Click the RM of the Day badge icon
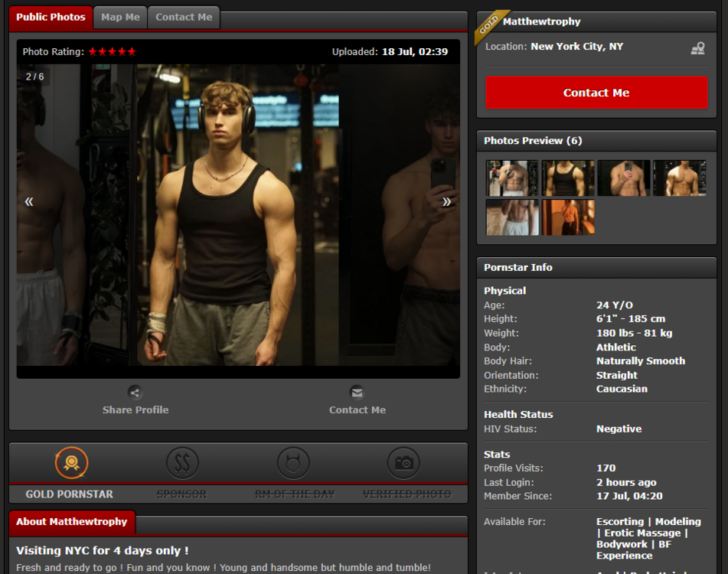Viewport: 728px width, 574px height. tap(293, 463)
